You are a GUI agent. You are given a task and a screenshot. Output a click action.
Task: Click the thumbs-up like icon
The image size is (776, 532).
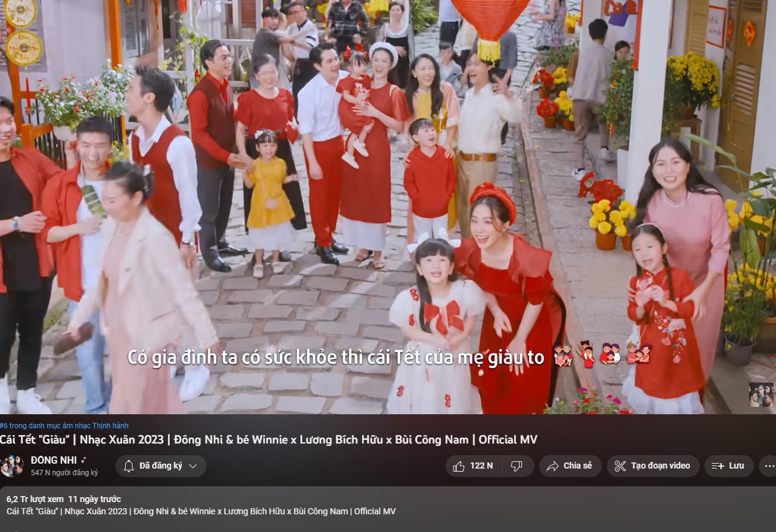[460, 465]
